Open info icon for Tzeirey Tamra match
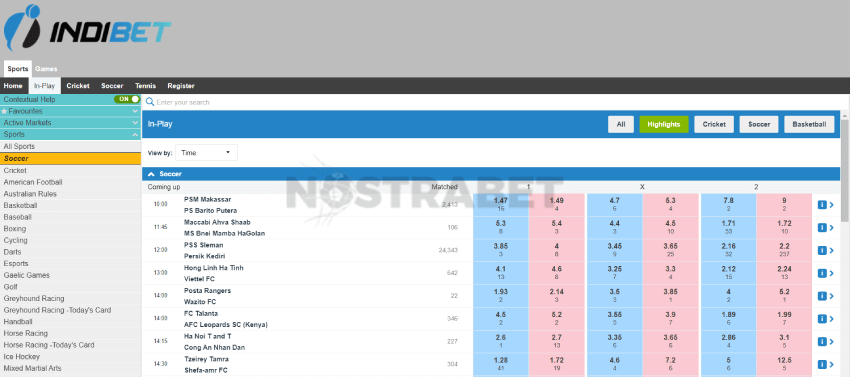This screenshot has width=850, height=377. click(821, 364)
